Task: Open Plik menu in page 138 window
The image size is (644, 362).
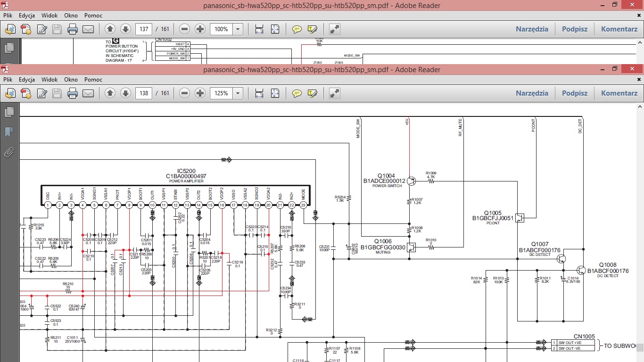Action: (8, 80)
